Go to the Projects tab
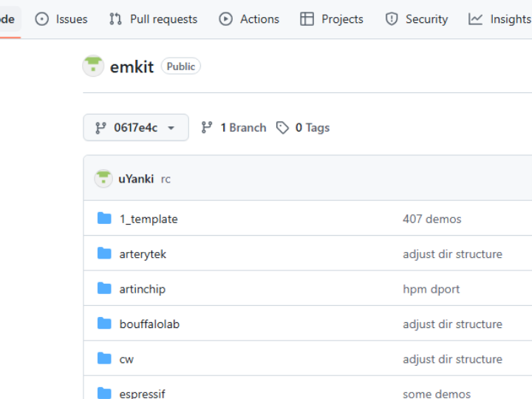 pyautogui.click(x=332, y=19)
